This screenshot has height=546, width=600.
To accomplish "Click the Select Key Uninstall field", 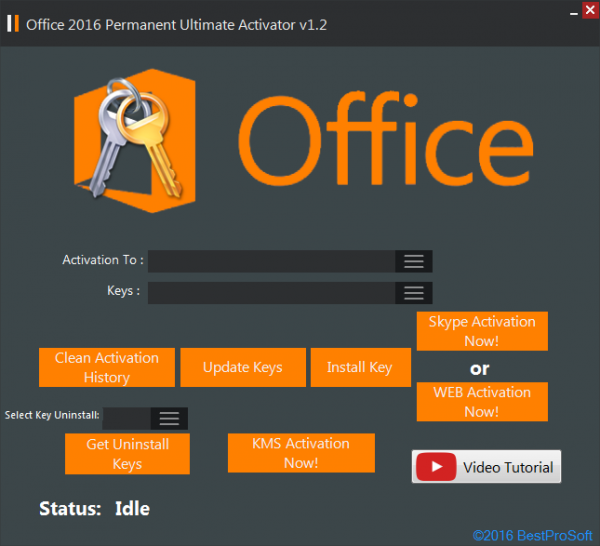I will (127, 418).
